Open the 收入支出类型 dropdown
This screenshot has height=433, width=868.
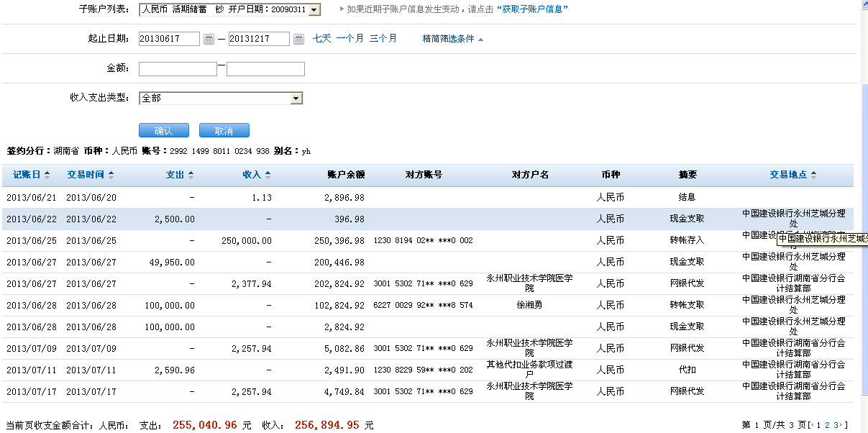pos(296,99)
